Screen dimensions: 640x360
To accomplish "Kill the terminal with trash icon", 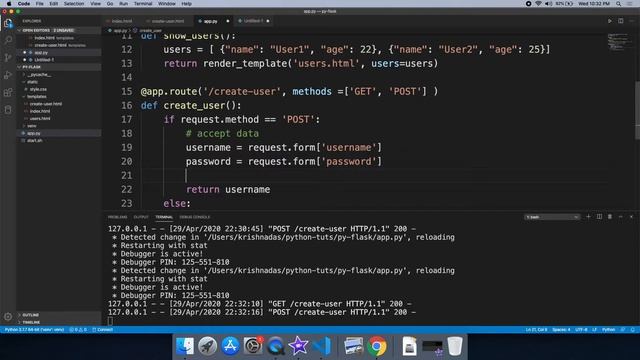I will coord(610,217).
